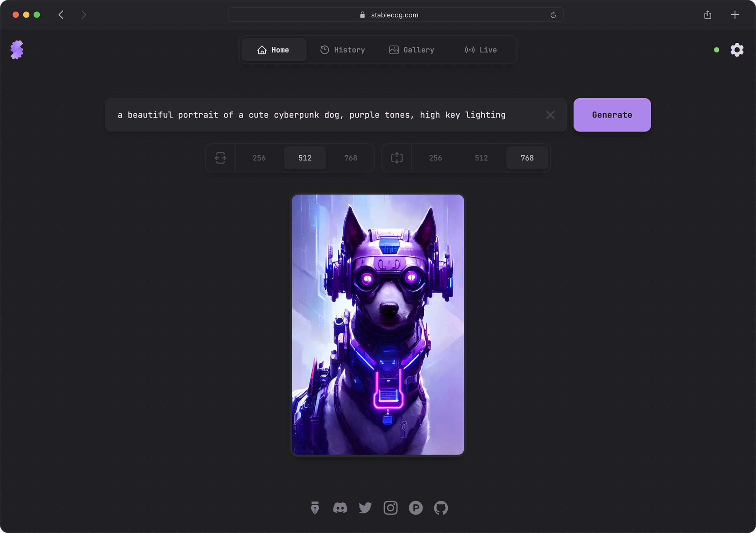Click the GitHub social icon

[x=440, y=507]
